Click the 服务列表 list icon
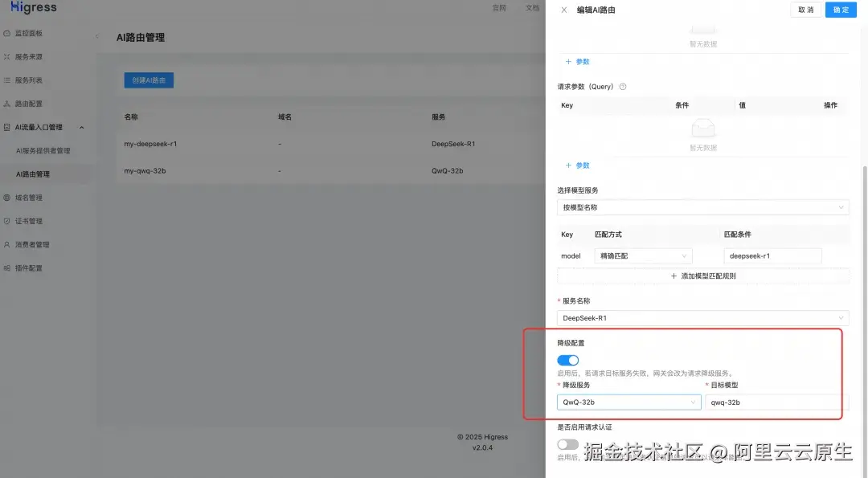 click(x=7, y=80)
